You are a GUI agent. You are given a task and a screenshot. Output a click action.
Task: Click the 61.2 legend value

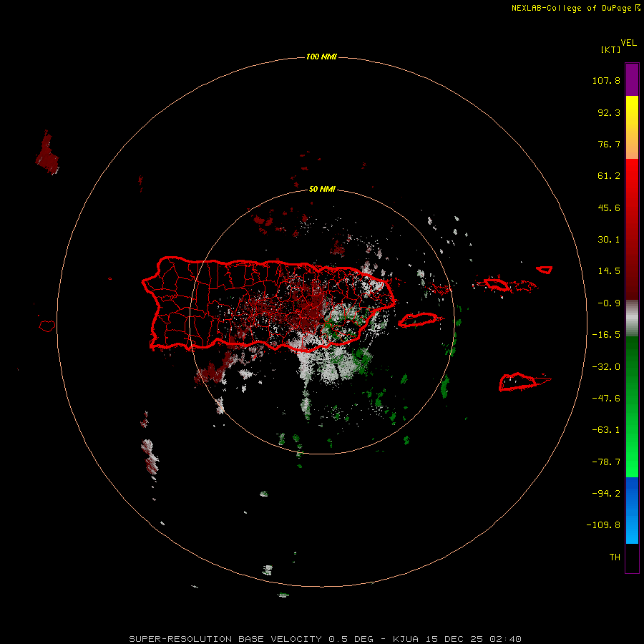(x=609, y=176)
